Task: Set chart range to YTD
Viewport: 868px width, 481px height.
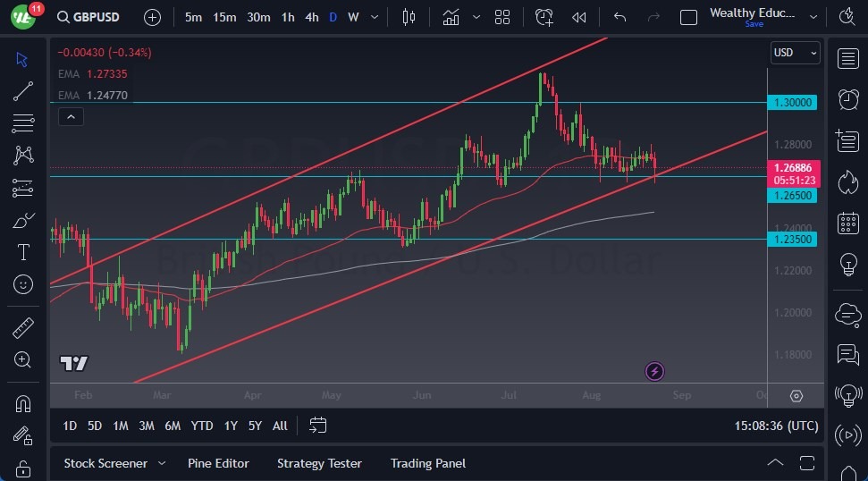Action: pos(202,426)
